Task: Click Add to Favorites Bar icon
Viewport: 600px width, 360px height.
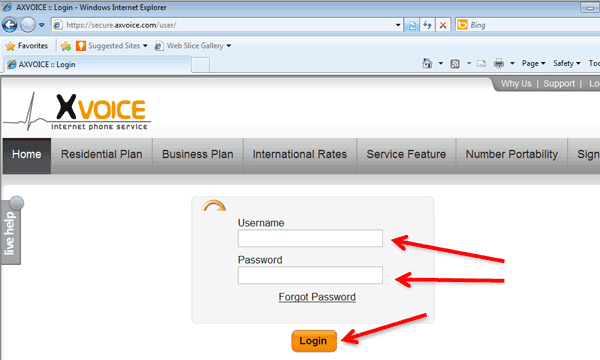Action: pyautogui.click(x=66, y=46)
